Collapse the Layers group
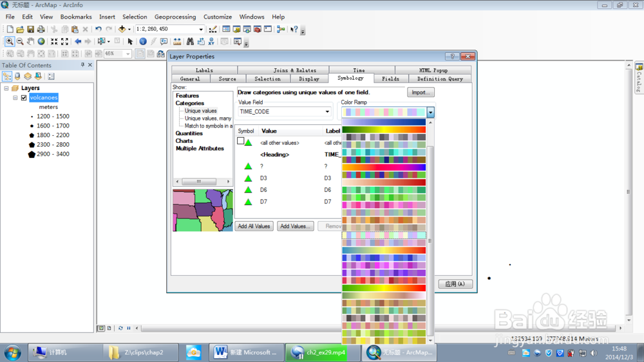 [x=6, y=88]
